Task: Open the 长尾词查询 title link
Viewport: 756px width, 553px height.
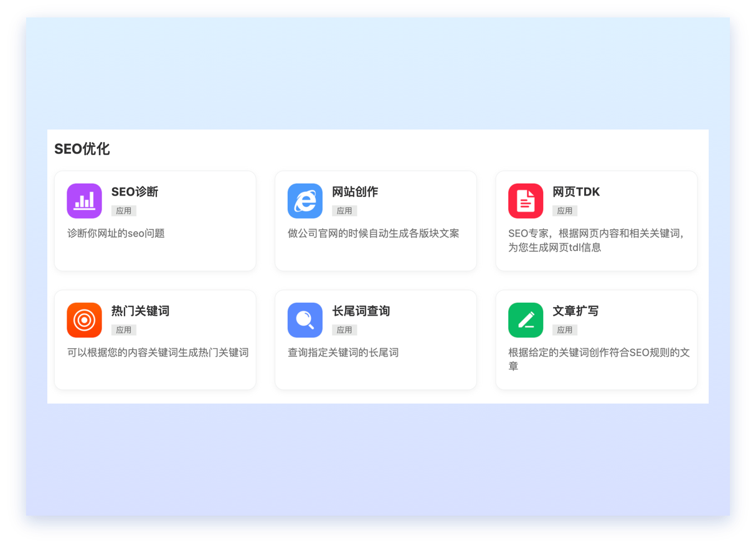Action: [x=361, y=311]
